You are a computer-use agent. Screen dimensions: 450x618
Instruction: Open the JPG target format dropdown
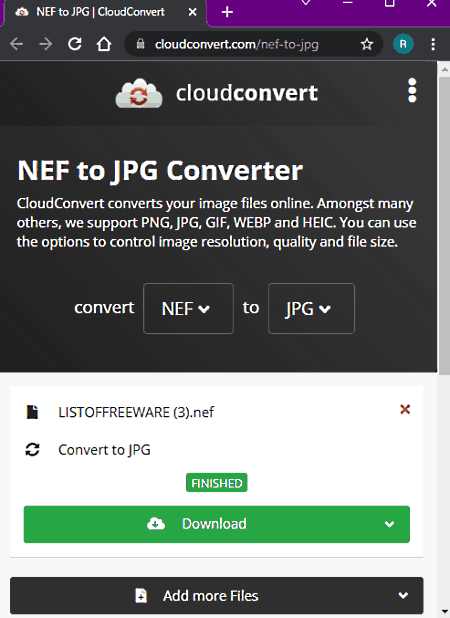pyautogui.click(x=311, y=309)
